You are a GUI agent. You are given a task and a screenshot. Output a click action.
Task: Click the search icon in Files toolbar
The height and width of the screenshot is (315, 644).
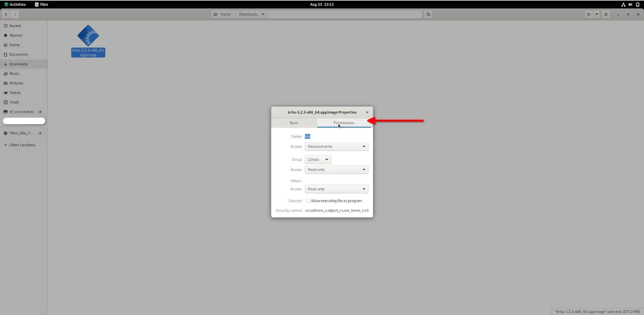[428, 14]
